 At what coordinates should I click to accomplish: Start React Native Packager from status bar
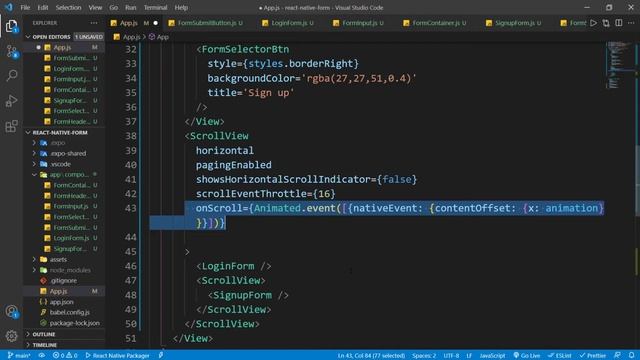pyautogui.click(x=117, y=356)
